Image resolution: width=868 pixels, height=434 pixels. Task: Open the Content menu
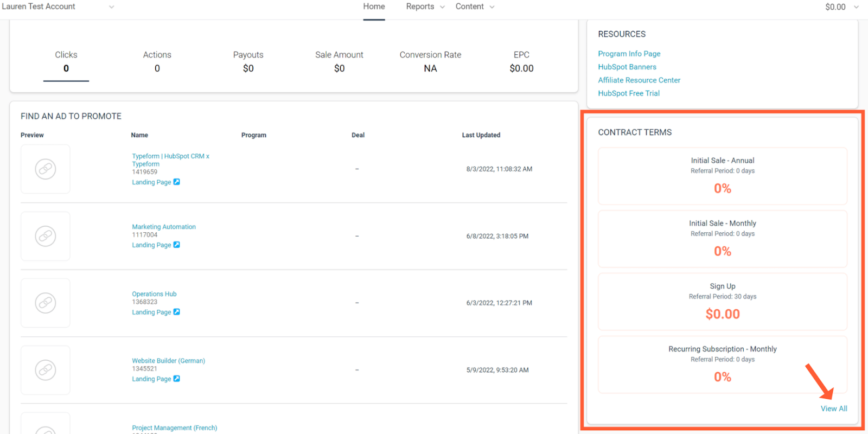(469, 7)
